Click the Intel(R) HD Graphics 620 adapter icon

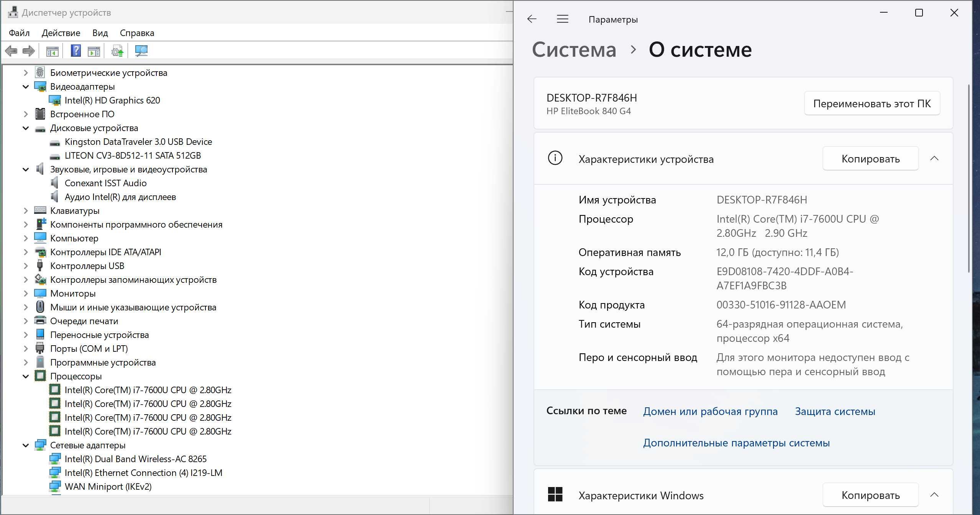[x=55, y=100]
